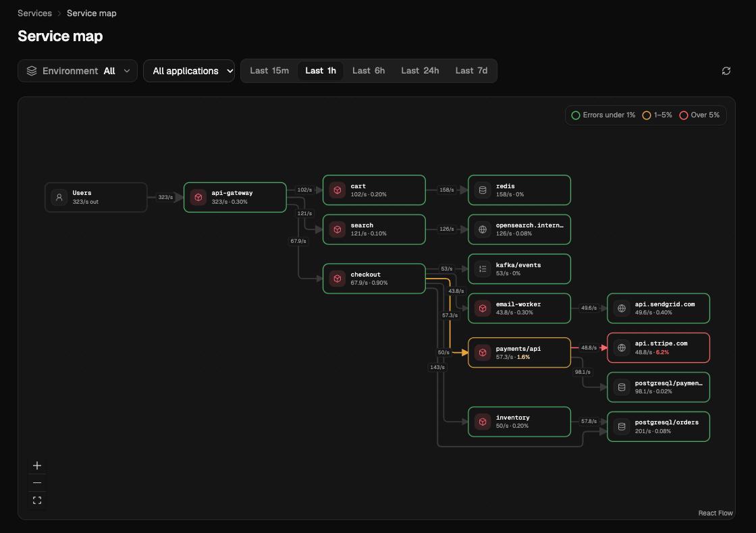Open the Environment All dropdown
756x533 pixels.
78,71
